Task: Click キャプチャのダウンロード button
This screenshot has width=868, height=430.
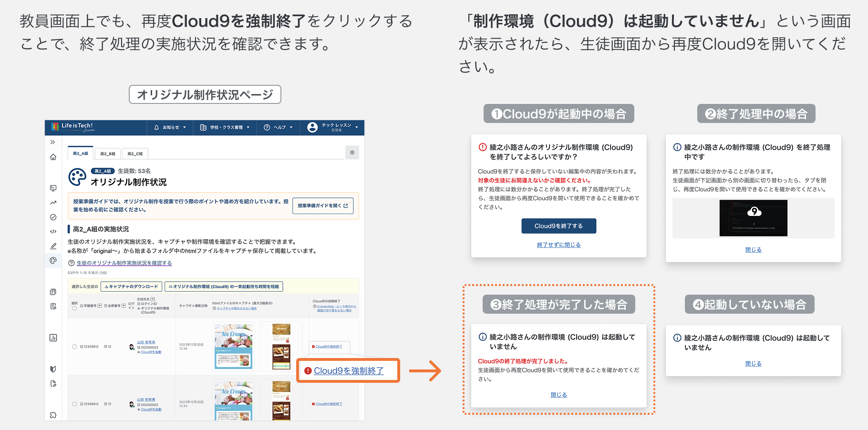Action: [131, 287]
